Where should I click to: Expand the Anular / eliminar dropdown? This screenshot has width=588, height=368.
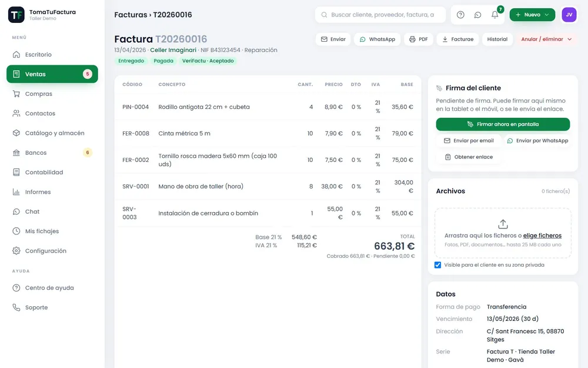click(547, 39)
